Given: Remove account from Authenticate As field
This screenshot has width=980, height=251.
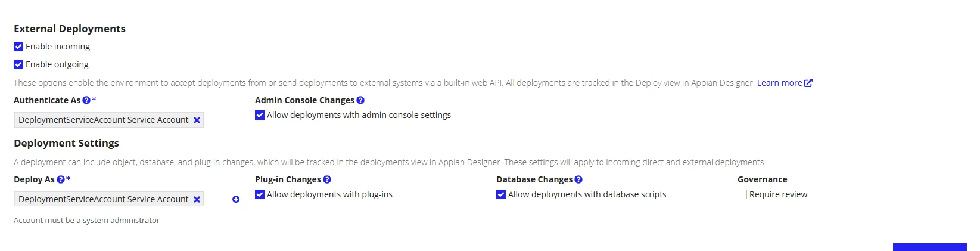Looking at the screenshot, I should click(x=197, y=120).
